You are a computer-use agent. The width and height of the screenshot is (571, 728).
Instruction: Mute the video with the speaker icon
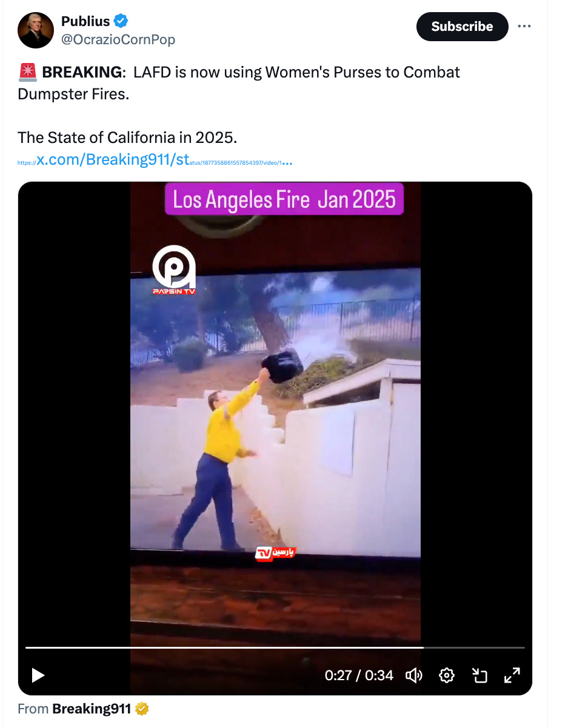(414, 675)
